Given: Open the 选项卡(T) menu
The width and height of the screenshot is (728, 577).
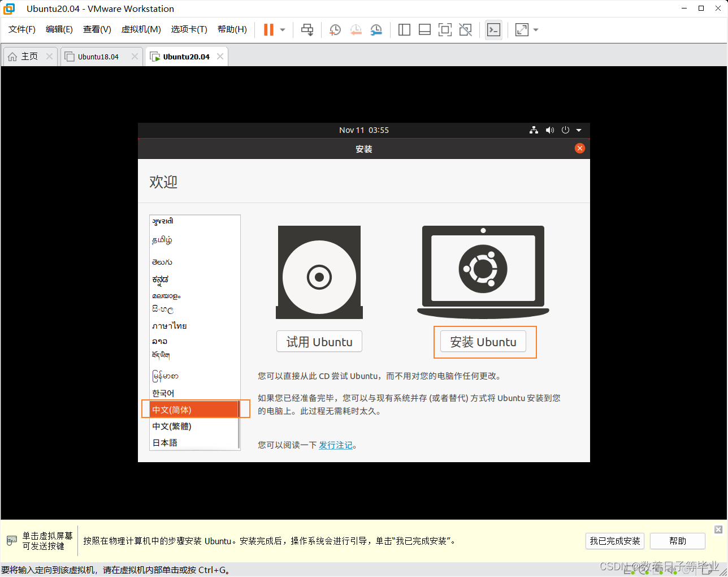Looking at the screenshot, I should pos(189,29).
